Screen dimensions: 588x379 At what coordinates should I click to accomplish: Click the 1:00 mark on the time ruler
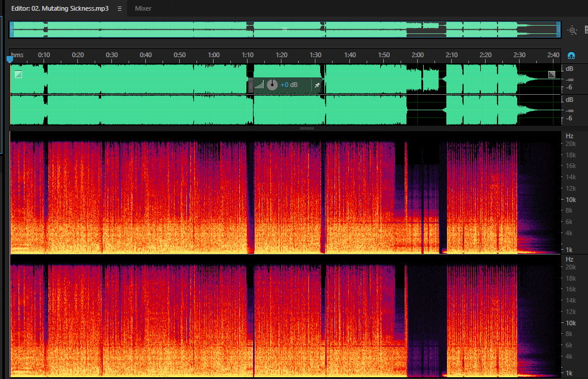click(x=214, y=55)
